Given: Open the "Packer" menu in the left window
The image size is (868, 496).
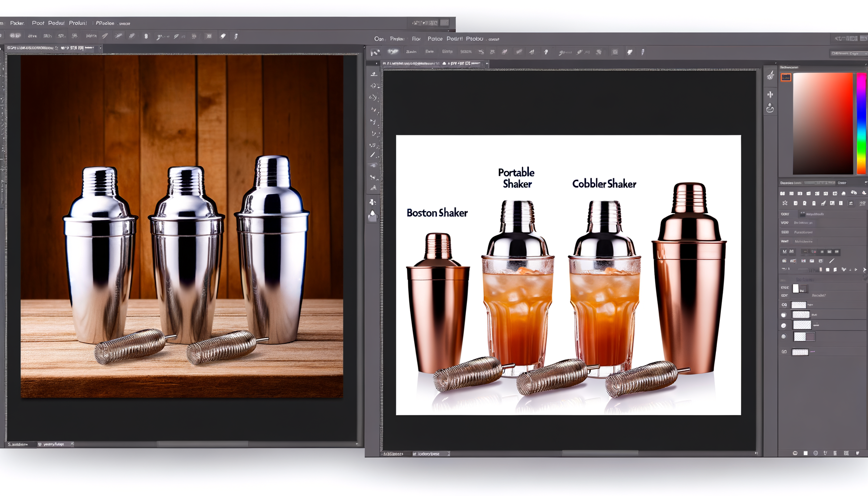Looking at the screenshot, I should pos(17,23).
